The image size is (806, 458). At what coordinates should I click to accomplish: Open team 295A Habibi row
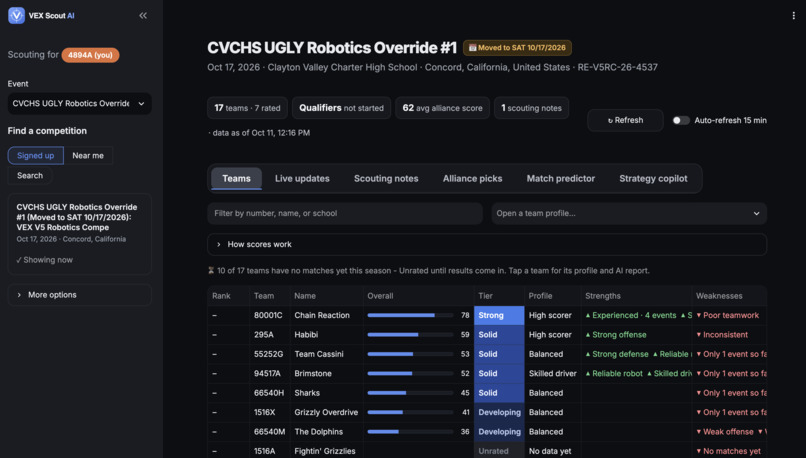coord(487,335)
